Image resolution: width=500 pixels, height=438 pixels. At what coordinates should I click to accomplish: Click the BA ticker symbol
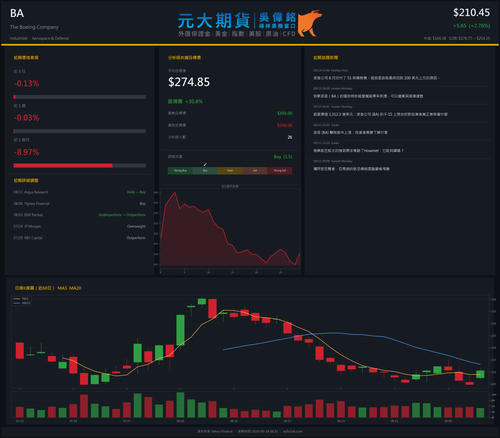coord(17,13)
